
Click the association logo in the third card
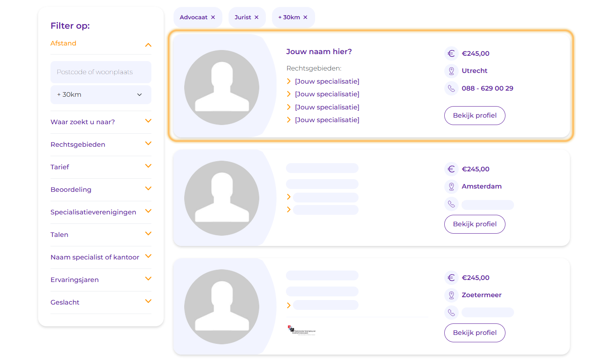click(x=302, y=330)
